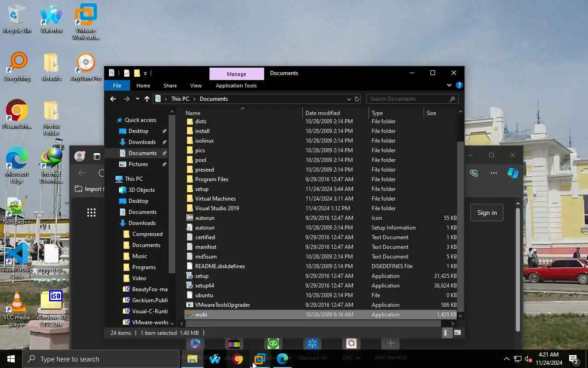This screenshot has height=368, width=588.
Task: Collapse the Explorer ribbon chevron
Action: (449, 86)
